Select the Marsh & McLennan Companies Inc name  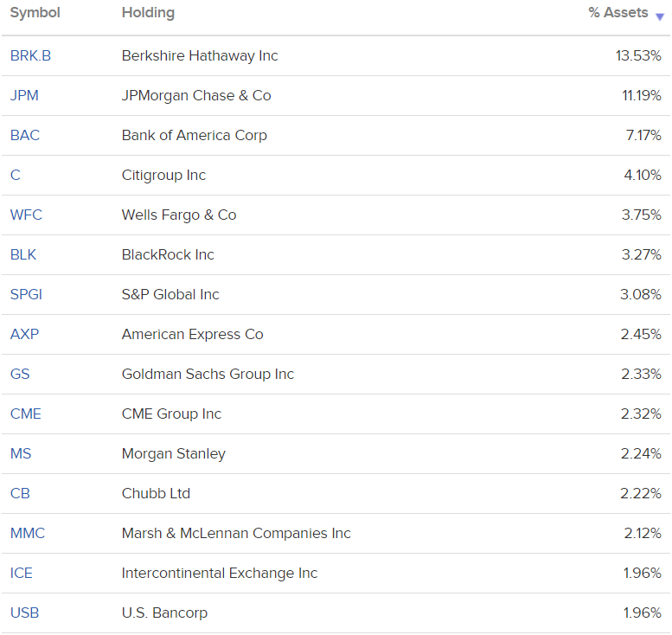pyautogui.click(x=236, y=534)
